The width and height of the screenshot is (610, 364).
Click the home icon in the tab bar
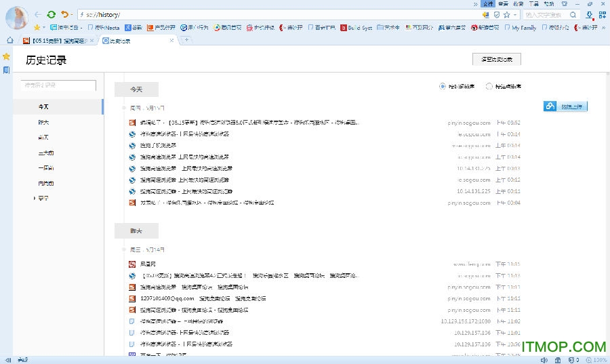pos(9,41)
